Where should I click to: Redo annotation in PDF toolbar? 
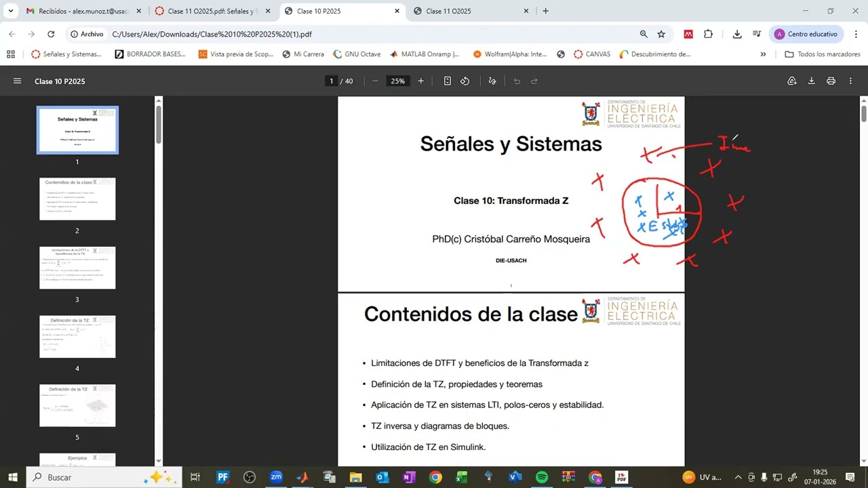pos(534,81)
